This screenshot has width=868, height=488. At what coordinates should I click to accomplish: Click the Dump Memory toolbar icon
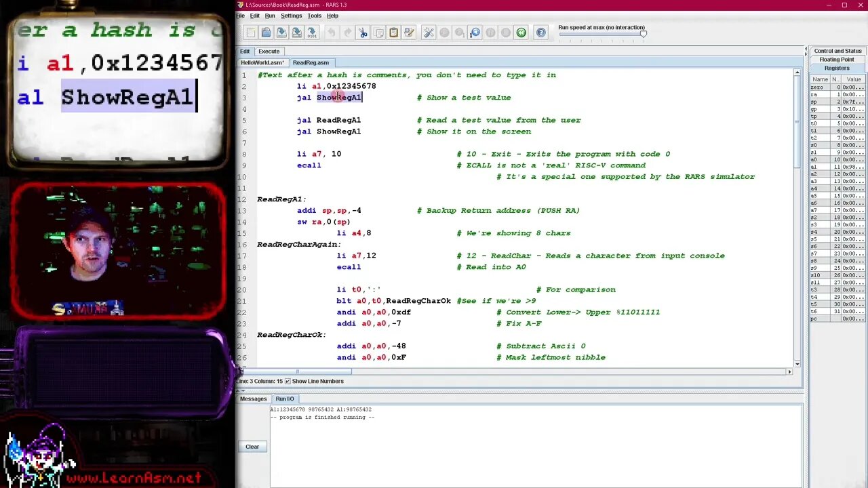[312, 33]
